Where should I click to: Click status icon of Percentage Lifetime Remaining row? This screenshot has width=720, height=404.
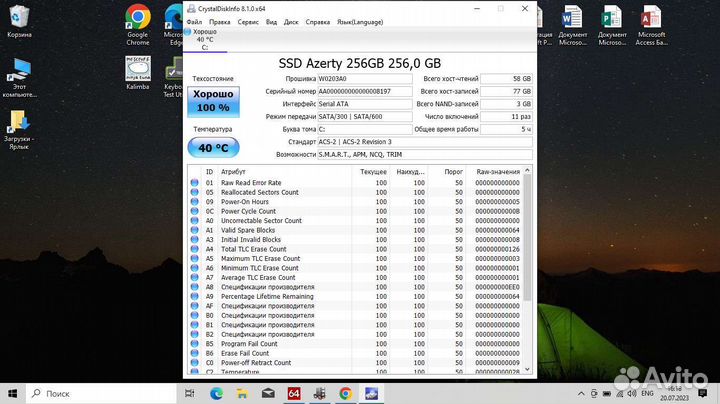coord(195,297)
